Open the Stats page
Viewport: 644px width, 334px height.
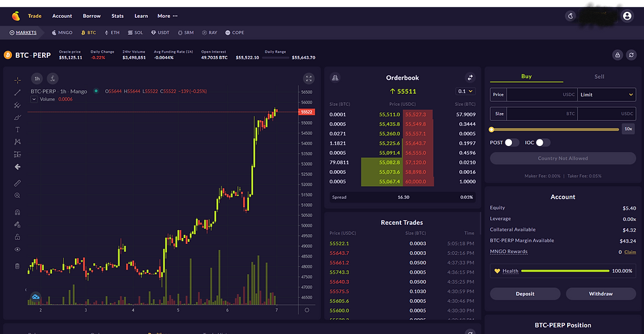(x=118, y=16)
